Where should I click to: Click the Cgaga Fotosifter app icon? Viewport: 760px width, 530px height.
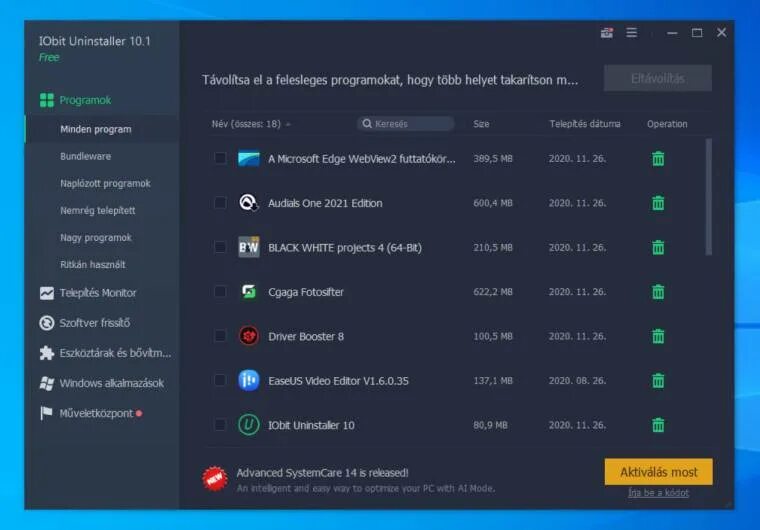coord(249,292)
